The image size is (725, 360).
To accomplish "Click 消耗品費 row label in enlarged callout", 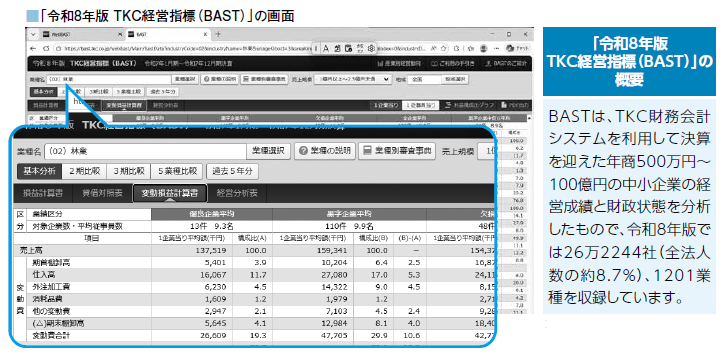I will pyautogui.click(x=47, y=299).
